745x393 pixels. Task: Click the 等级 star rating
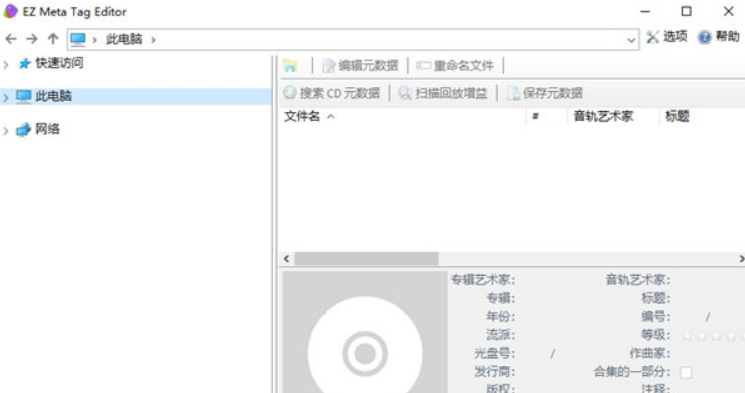pyautogui.click(x=713, y=336)
